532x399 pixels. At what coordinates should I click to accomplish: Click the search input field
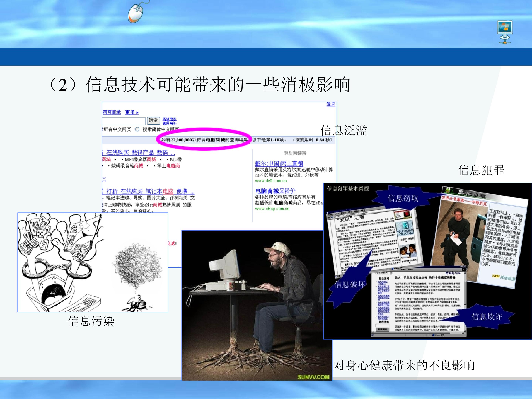[124, 121]
